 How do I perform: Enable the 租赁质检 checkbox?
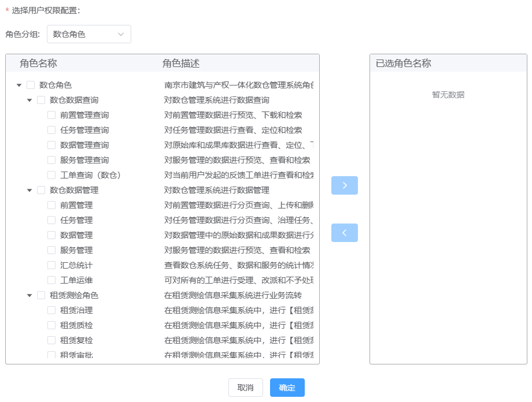51,325
